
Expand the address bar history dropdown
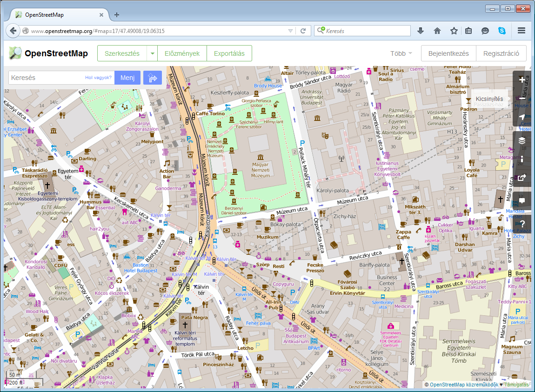pos(290,31)
